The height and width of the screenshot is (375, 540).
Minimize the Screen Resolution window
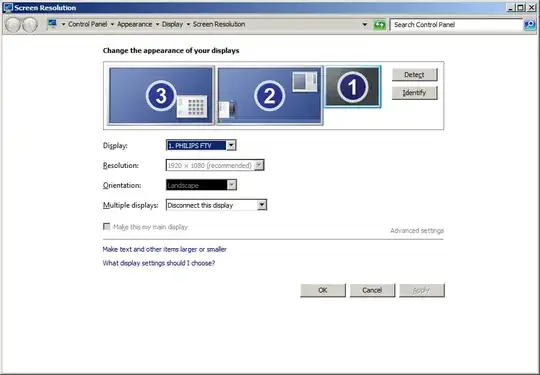pyautogui.click(x=511, y=8)
